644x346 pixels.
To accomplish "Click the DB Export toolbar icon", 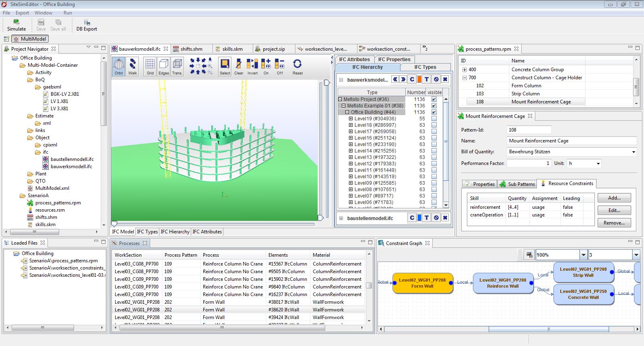I will (x=87, y=25).
